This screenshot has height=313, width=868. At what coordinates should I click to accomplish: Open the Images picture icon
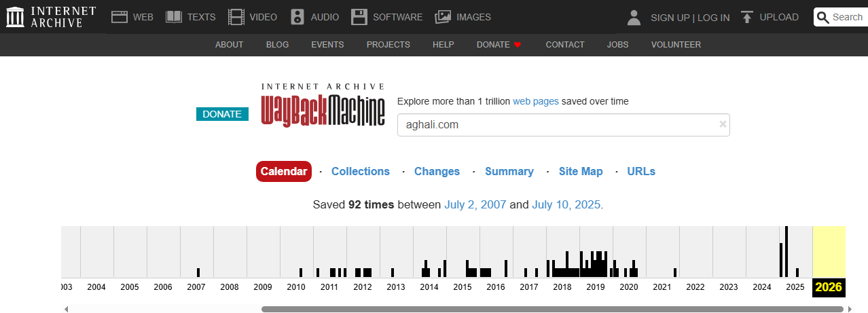[443, 17]
